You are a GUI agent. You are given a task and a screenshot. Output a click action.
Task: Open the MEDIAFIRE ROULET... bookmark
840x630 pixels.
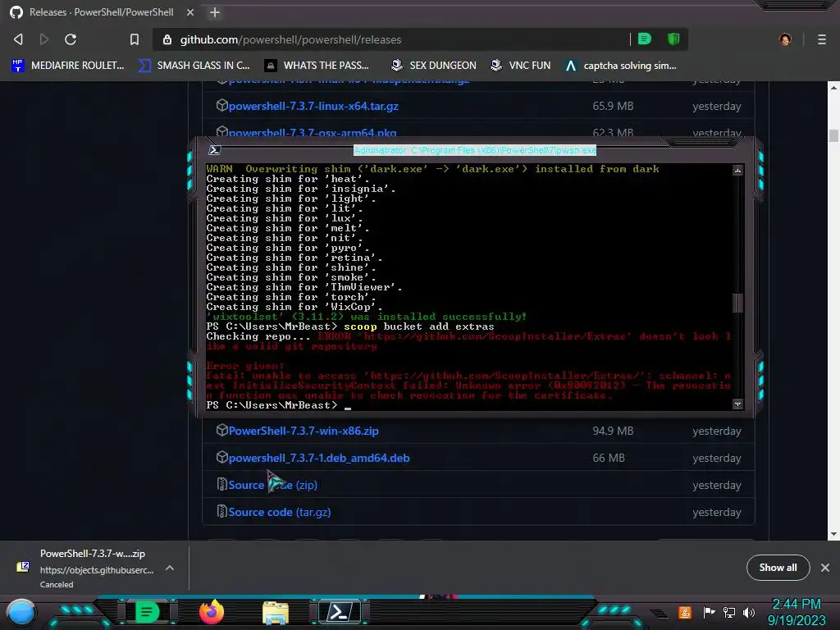click(x=68, y=66)
